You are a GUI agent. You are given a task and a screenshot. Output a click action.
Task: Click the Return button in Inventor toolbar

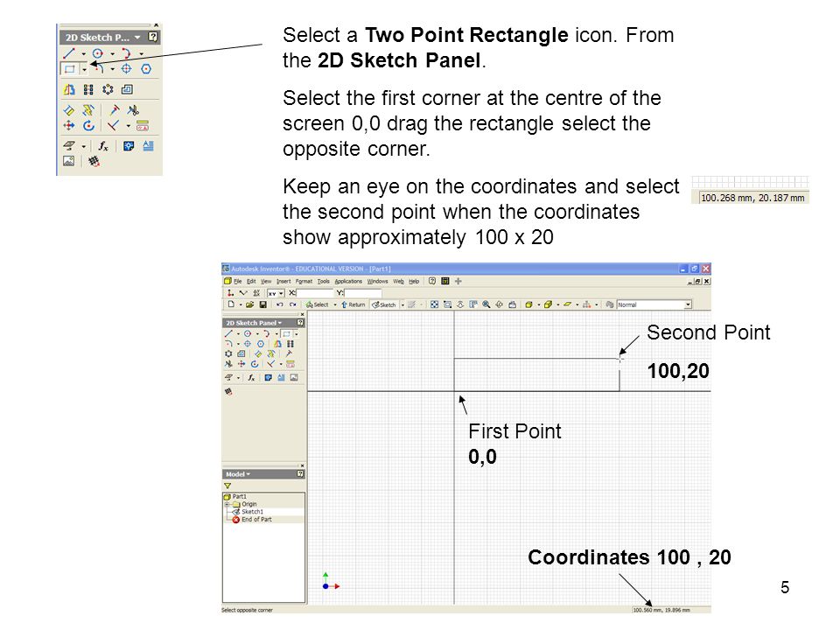tap(353, 304)
